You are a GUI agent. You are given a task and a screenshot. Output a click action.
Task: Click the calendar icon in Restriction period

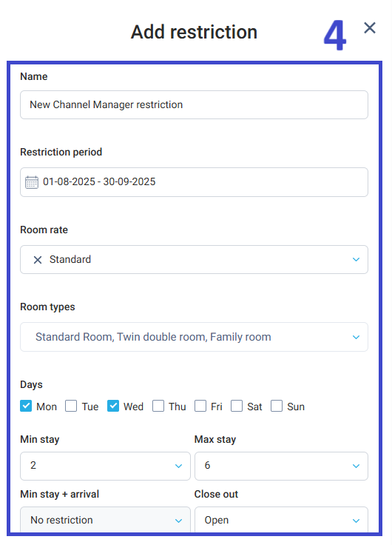(32, 182)
